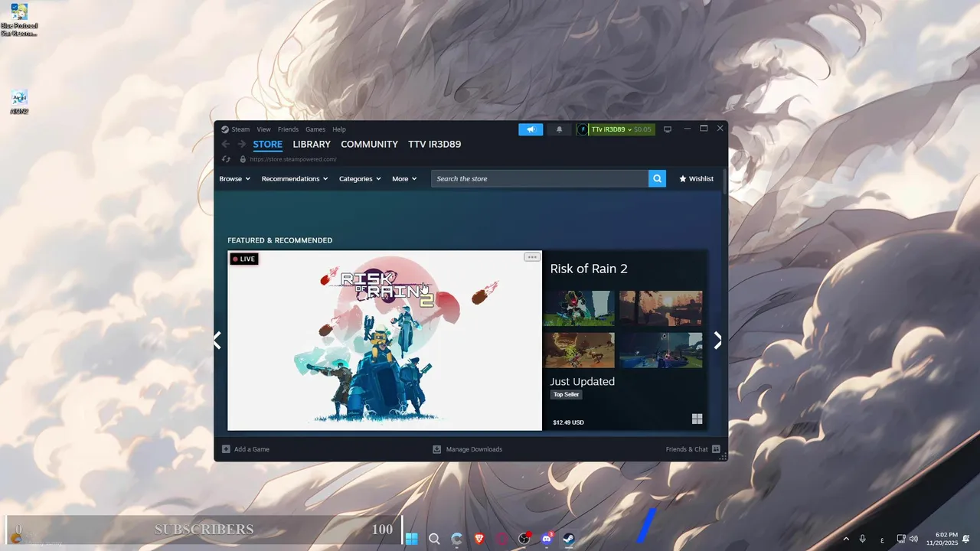Switch to the LIBRARY tab
Viewport: 980px width, 551px height.
pos(312,144)
